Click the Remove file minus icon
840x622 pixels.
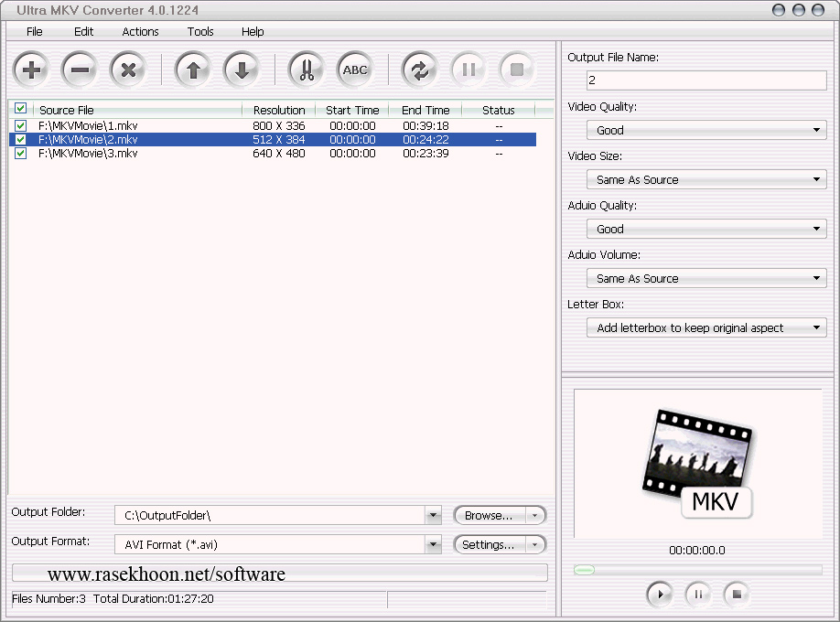coord(81,70)
